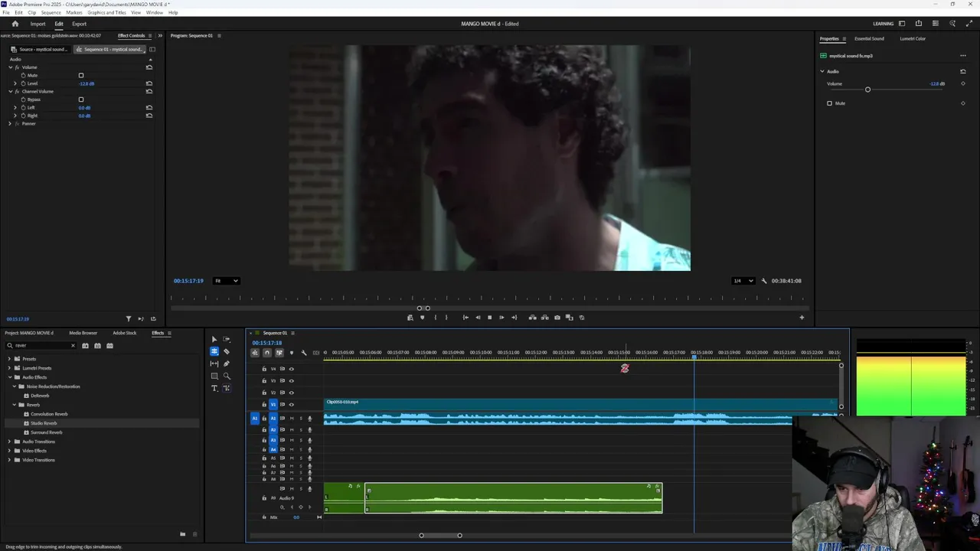Expand the Level property
Image resolution: width=980 pixels, height=551 pixels.
pos(15,83)
